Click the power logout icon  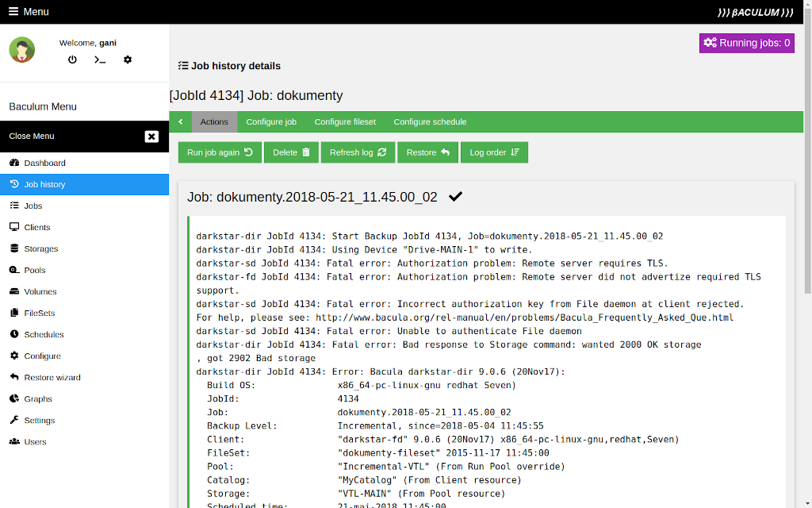(72, 60)
